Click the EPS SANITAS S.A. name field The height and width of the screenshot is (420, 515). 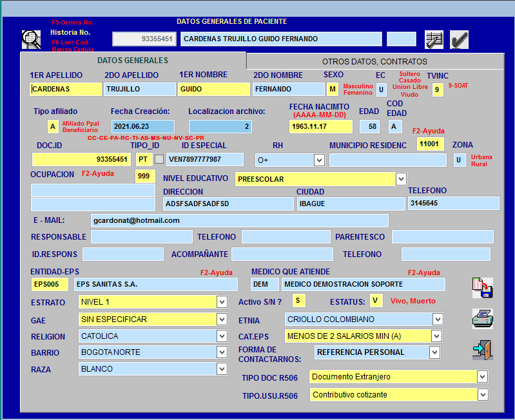point(156,284)
